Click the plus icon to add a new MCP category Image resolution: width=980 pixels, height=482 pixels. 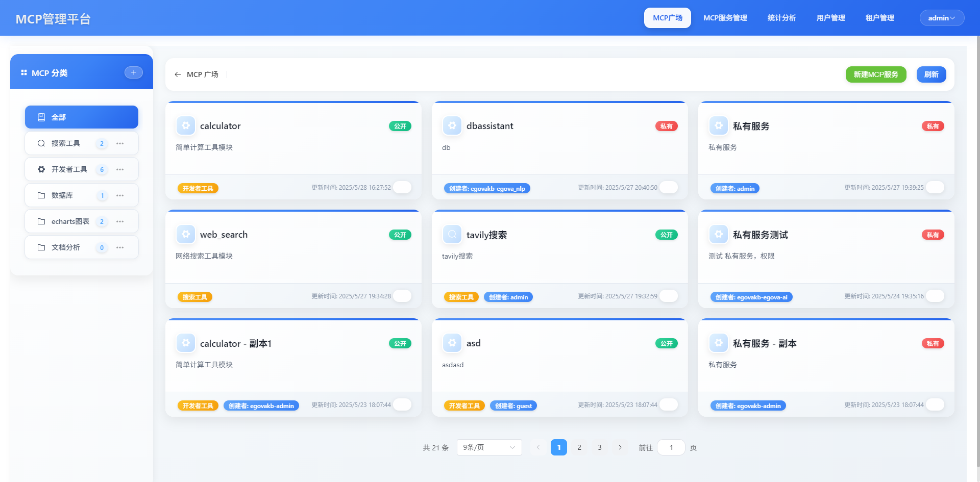pos(134,72)
